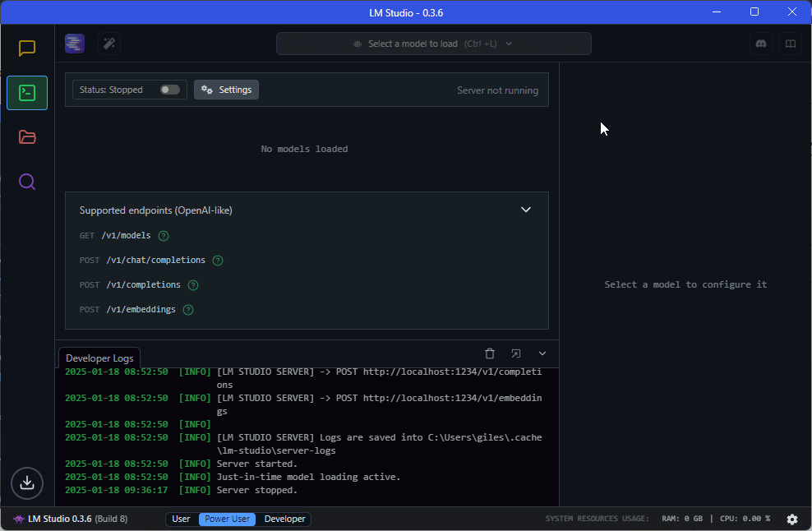812x531 pixels.
Task: Clear logs with the trash icon
Action: click(489, 353)
